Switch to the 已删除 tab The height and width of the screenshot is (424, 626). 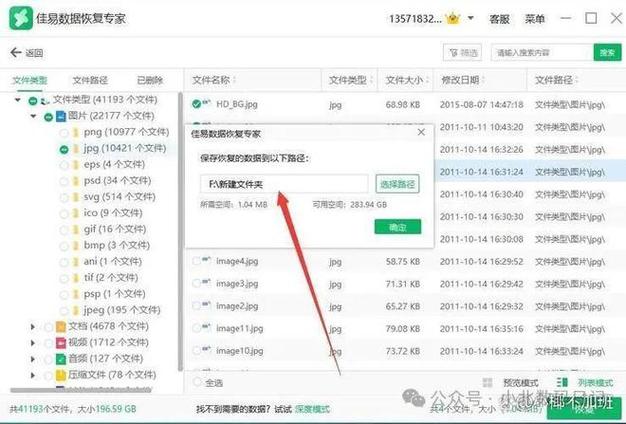150,80
